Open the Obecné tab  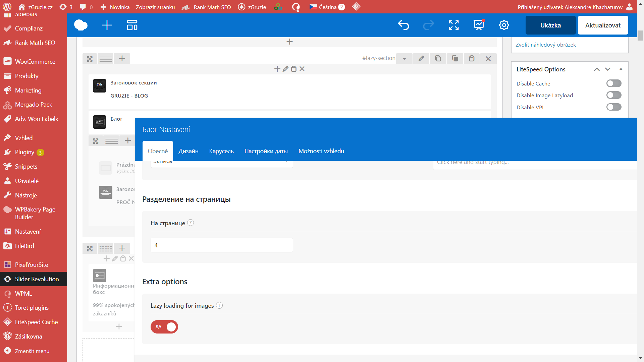(158, 151)
